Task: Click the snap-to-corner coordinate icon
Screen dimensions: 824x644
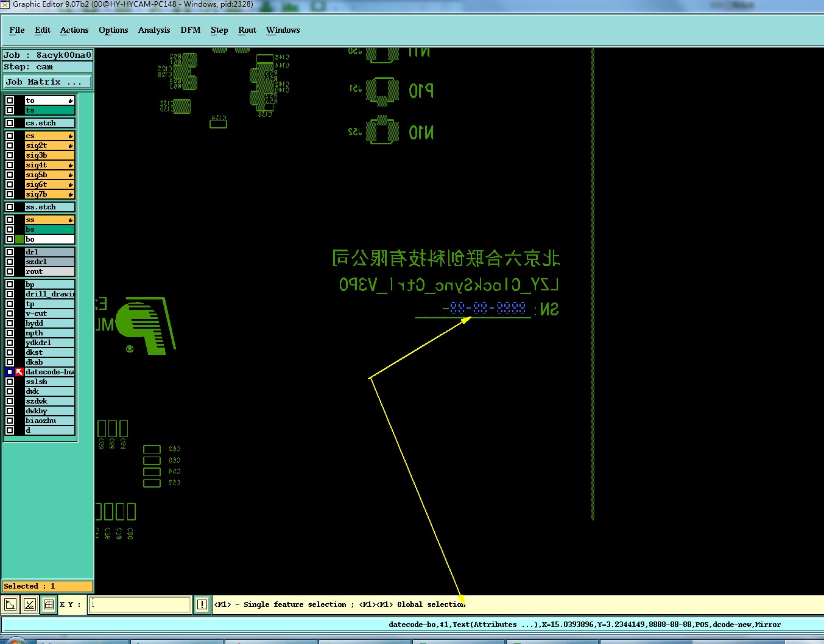Action: coord(10,604)
